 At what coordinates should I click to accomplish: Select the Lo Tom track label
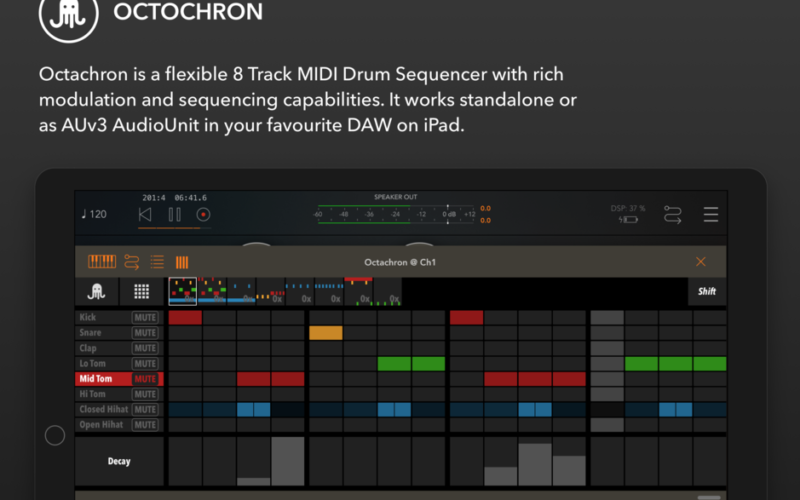(x=92, y=363)
